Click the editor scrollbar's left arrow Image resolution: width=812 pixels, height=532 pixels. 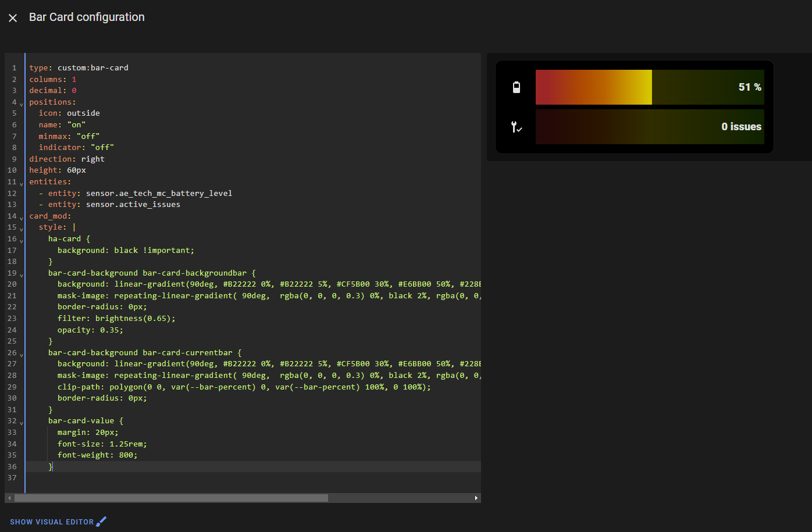[9, 498]
